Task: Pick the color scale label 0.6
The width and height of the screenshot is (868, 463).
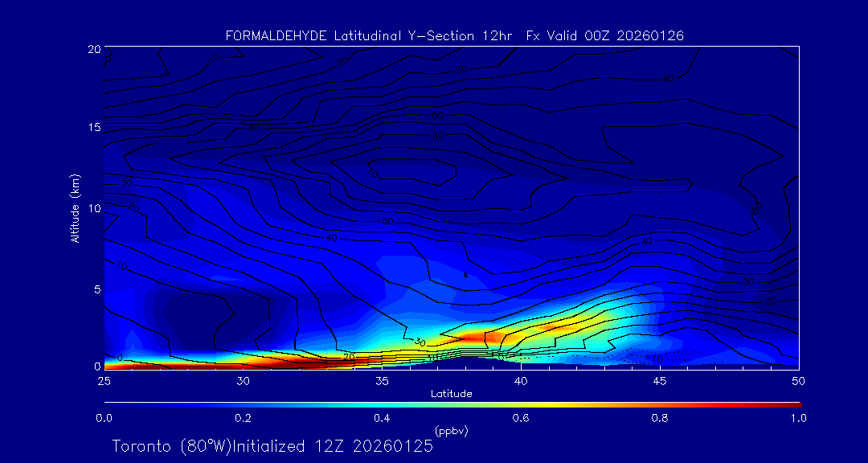Action: point(520,419)
